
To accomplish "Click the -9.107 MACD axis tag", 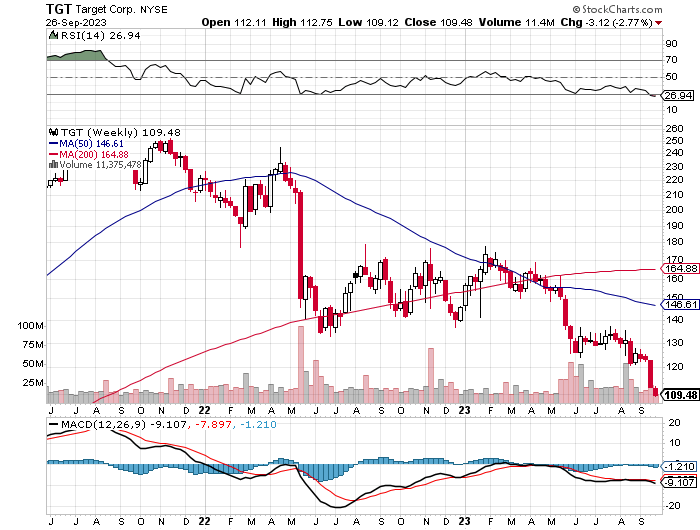I will click(x=679, y=482).
